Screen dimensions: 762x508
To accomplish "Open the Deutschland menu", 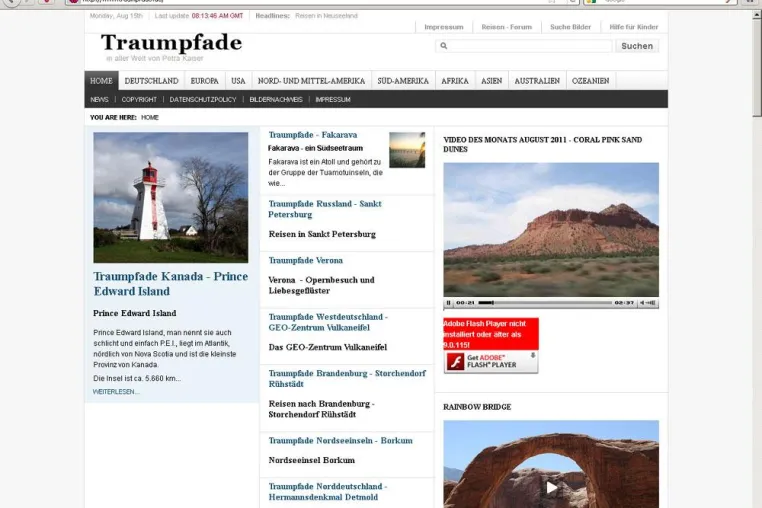I will pos(152,81).
